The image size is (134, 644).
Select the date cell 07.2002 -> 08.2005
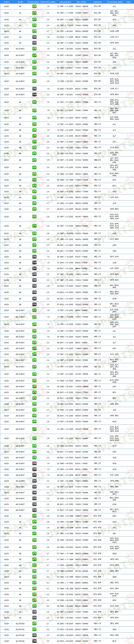click(x=65, y=630)
